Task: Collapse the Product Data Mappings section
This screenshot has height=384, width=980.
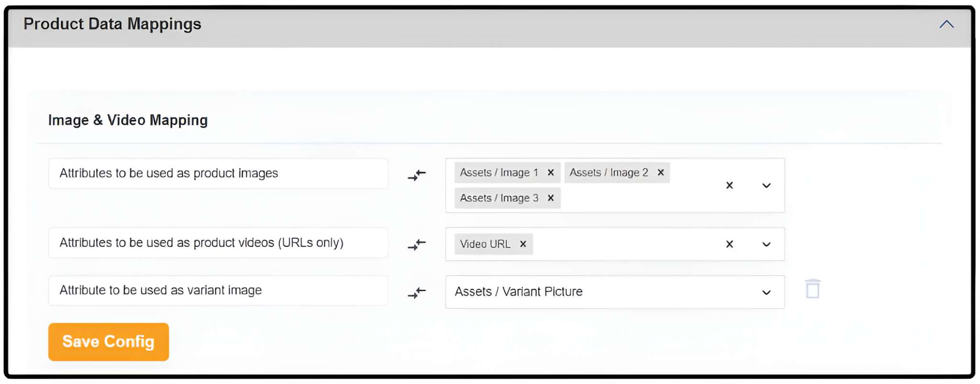Action: pos(946,24)
